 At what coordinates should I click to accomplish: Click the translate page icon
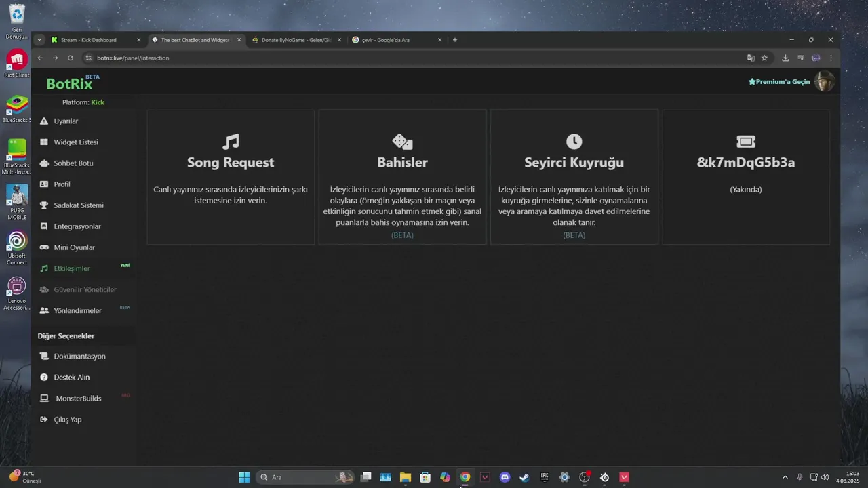tap(751, 58)
